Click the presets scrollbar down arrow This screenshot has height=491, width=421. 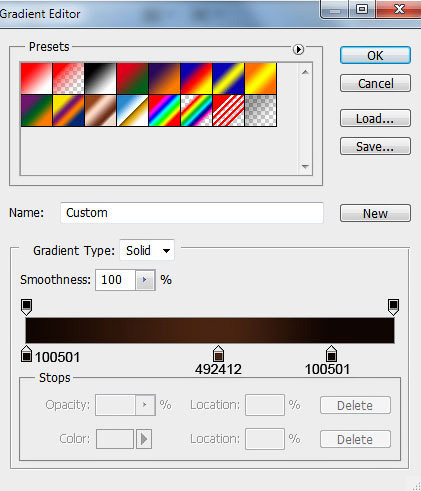pyautogui.click(x=305, y=166)
